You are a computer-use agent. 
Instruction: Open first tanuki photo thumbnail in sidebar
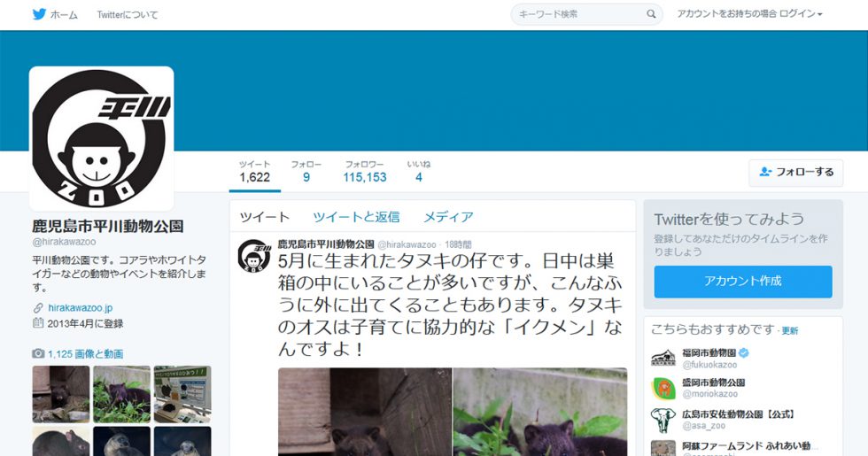pos(61,394)
